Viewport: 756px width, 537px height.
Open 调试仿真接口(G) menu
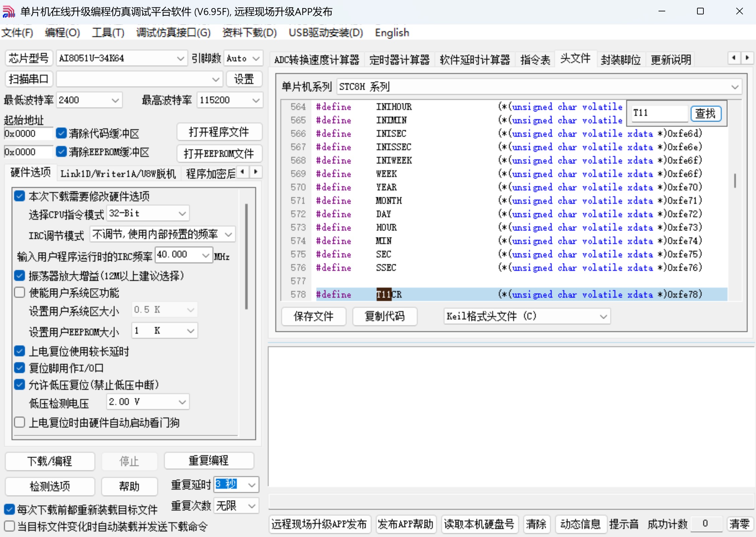click(173, 33)
